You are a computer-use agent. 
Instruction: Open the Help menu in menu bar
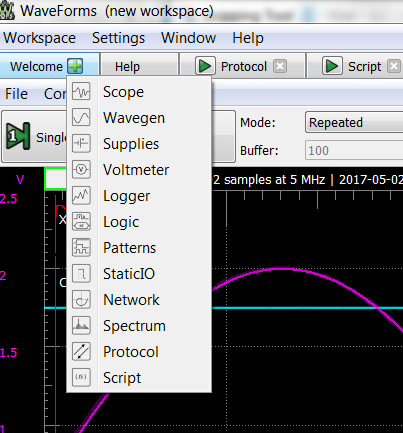pyautogui.click(x=248, y=38)
